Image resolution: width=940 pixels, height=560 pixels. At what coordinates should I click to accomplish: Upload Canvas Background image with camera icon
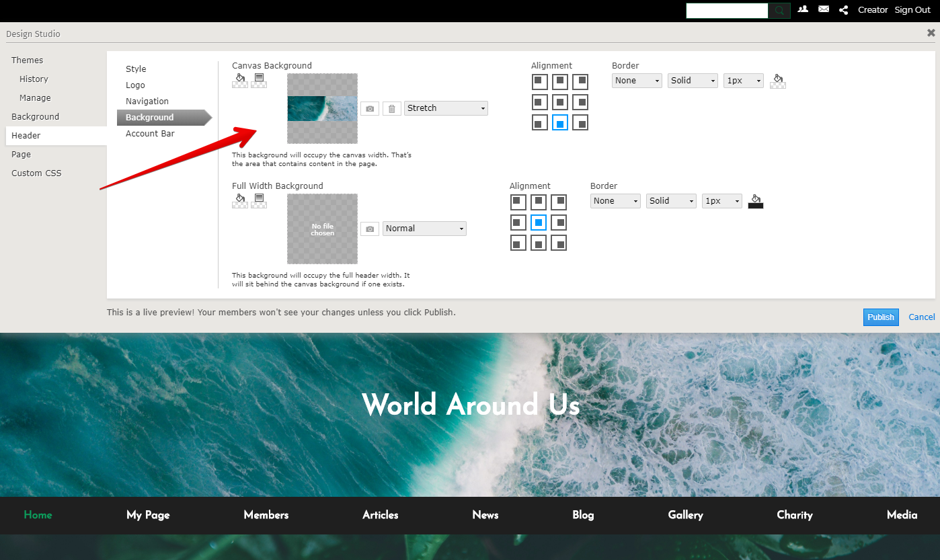tap(370, 108)
